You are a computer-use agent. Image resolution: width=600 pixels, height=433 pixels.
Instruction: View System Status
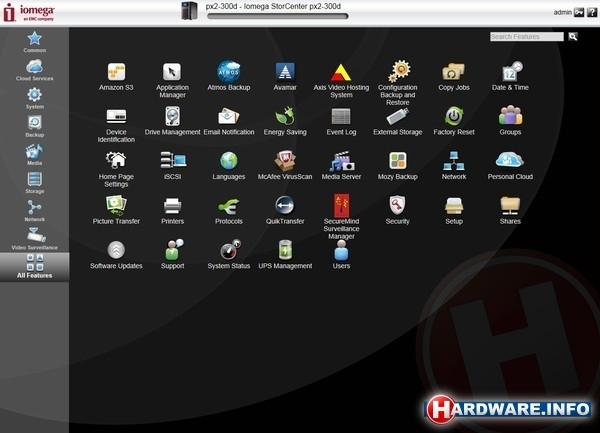228,254
